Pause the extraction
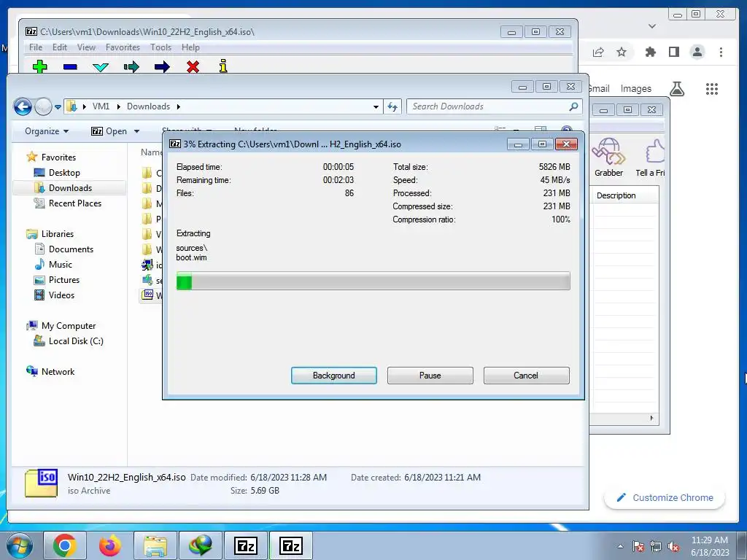 [x=430, y=376]
